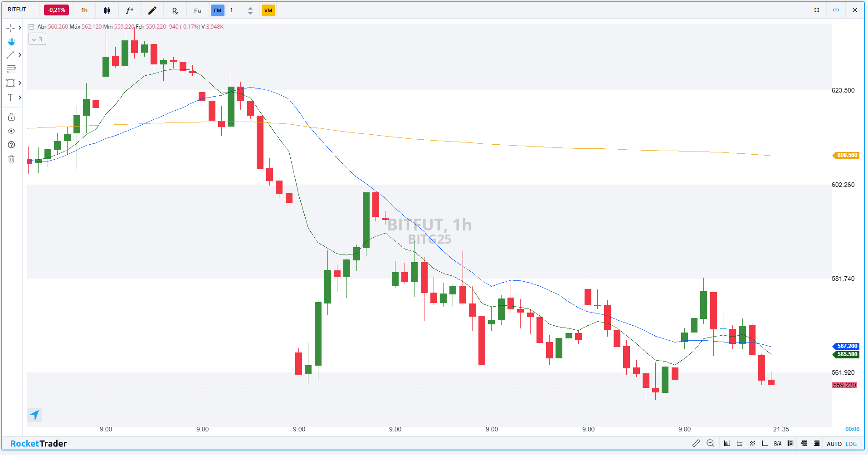Click the indicators f+ icon

130,10
